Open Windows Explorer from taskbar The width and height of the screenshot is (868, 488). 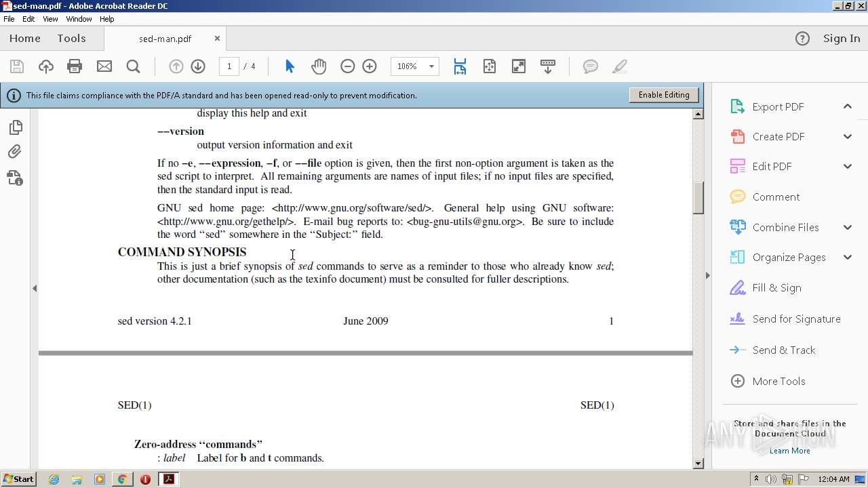tap(77, 479)
